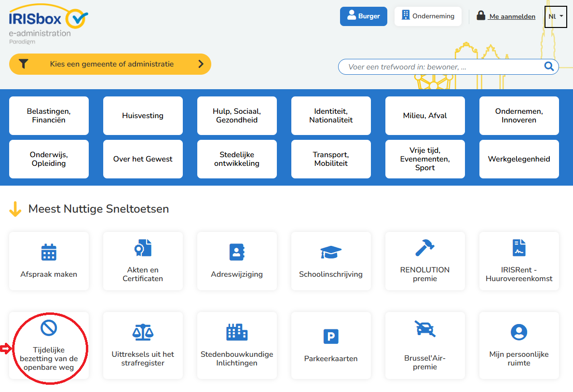Viewport: 573px width, 392px height.
Task: Open the Akten en Certificaten certificate icon
Action: (143, 248)
